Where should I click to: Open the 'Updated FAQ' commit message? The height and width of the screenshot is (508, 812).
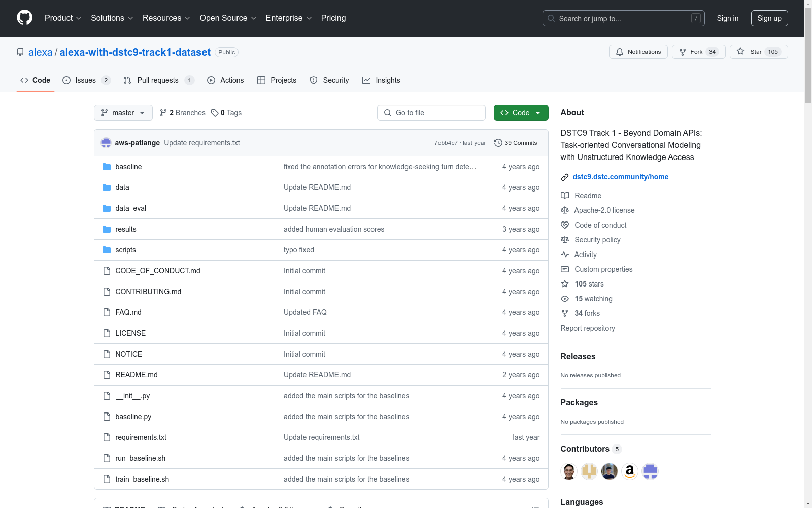305,312
